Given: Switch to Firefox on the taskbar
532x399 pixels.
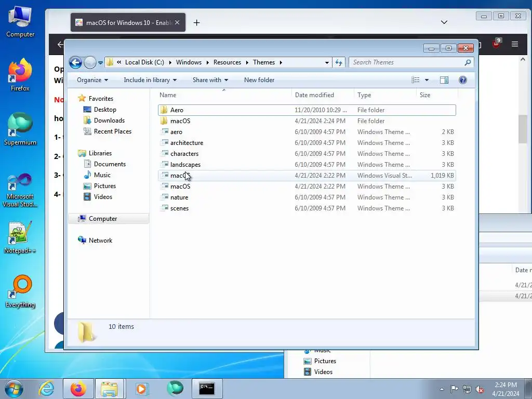Looking at the screenshot, I should tap(78, 389).
